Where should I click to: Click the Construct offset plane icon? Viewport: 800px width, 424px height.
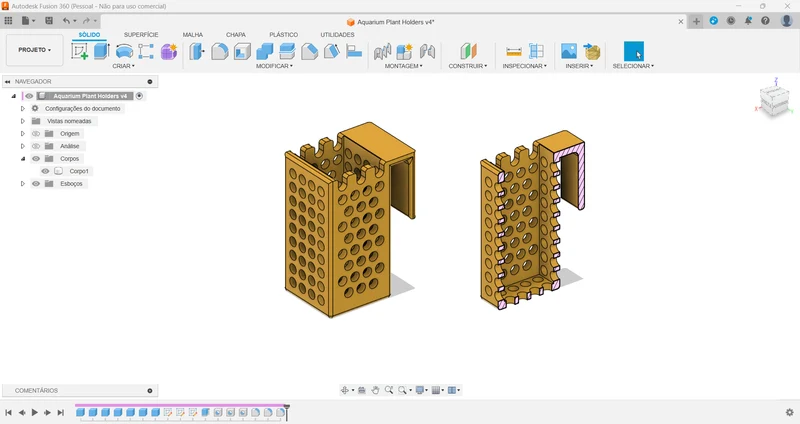point(468,51)
